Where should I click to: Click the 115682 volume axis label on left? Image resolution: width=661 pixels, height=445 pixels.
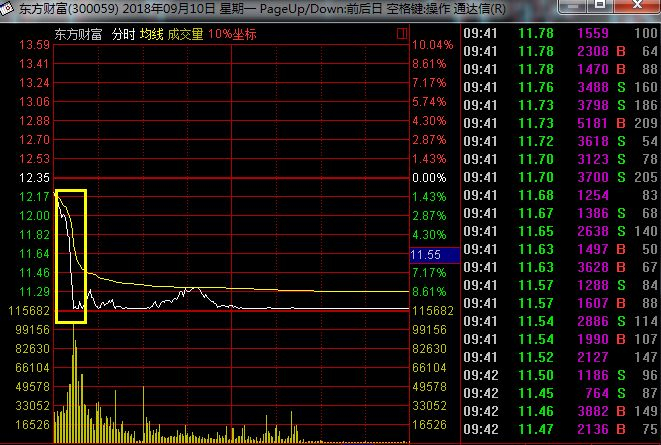(29, 311)
